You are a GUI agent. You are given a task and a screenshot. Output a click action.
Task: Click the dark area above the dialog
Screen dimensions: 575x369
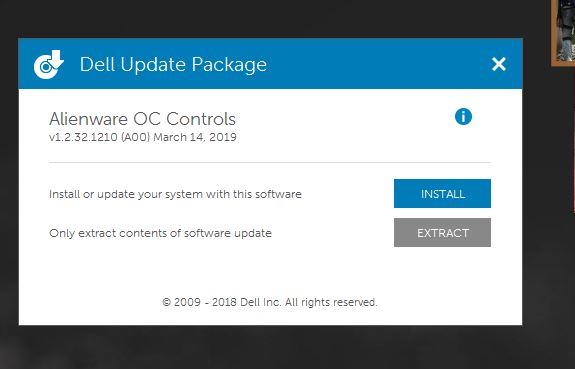coord(270,18)
